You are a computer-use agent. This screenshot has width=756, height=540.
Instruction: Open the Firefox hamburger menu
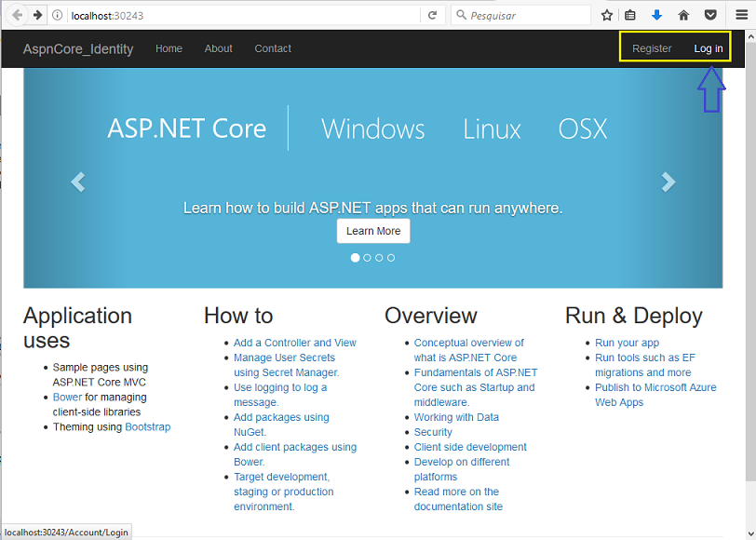741,16
